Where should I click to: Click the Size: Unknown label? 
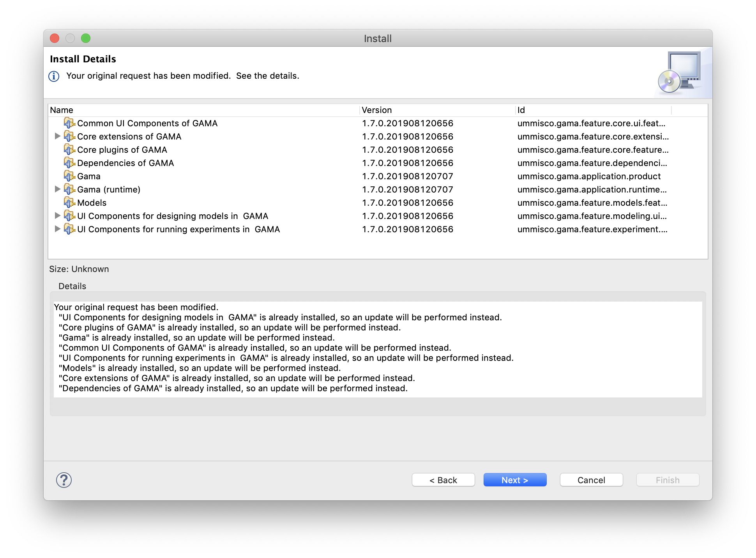click(x=79, y=269)
